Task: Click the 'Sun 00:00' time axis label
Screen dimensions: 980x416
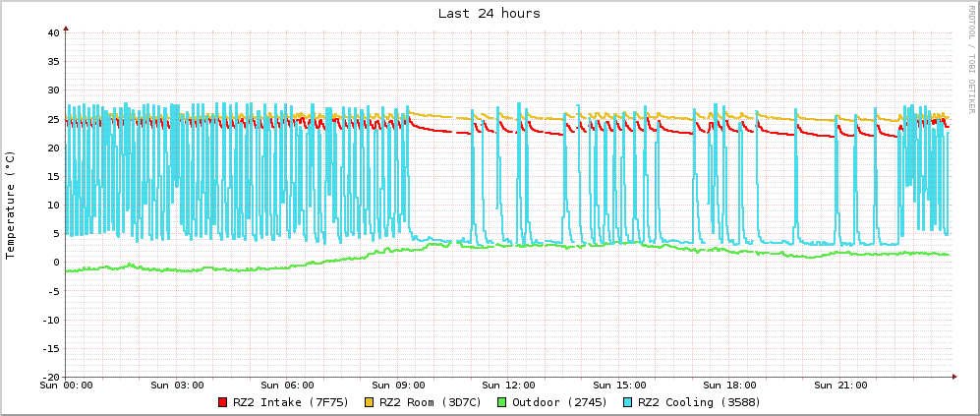Action: pos(66,385)
